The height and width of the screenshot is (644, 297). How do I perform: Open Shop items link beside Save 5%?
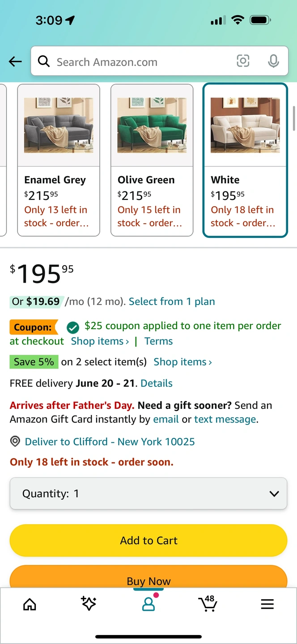182,362
